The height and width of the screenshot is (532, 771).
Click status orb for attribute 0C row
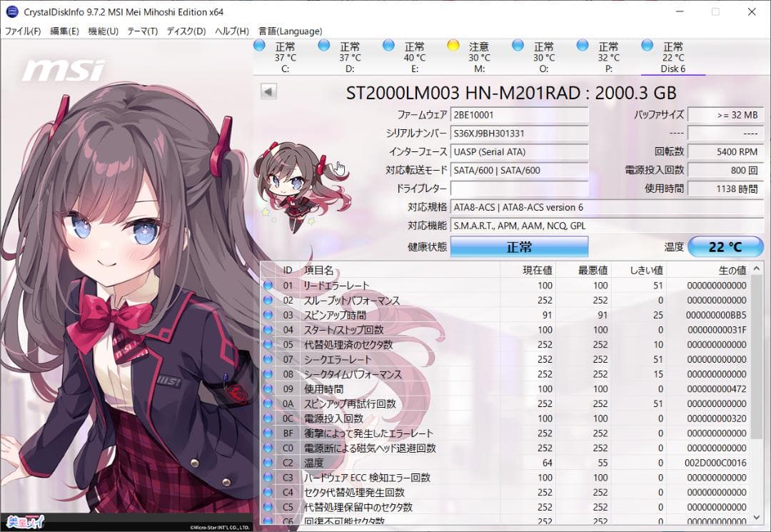click(x=268, y=418)
